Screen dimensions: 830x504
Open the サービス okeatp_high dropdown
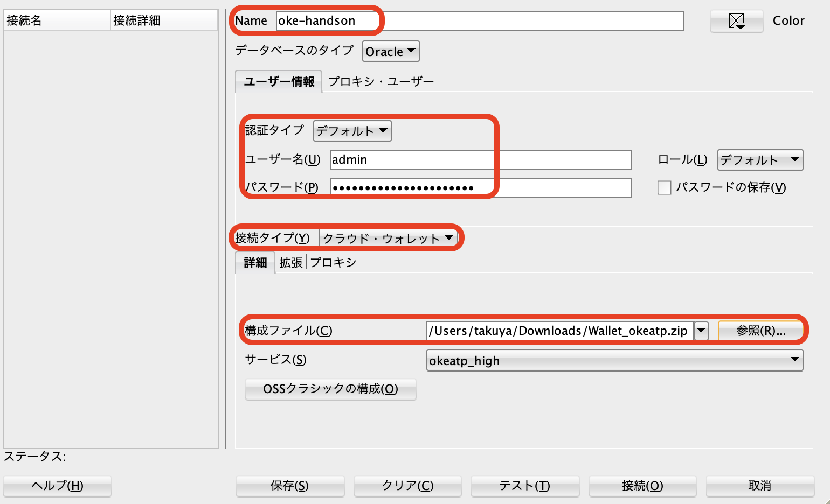coord(614,361)
